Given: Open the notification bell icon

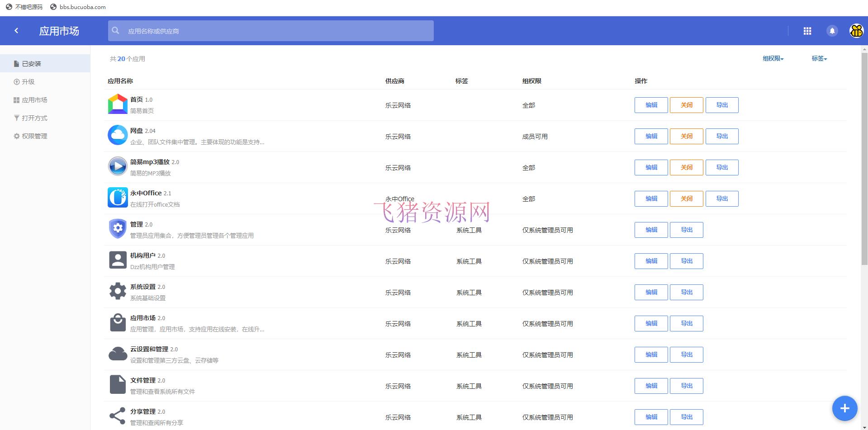Looking at the screenshot, I should 832,31.
